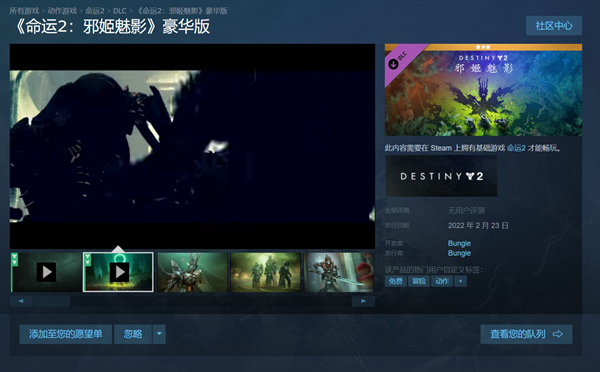Click the DLC download badge icon

[393, 64]
